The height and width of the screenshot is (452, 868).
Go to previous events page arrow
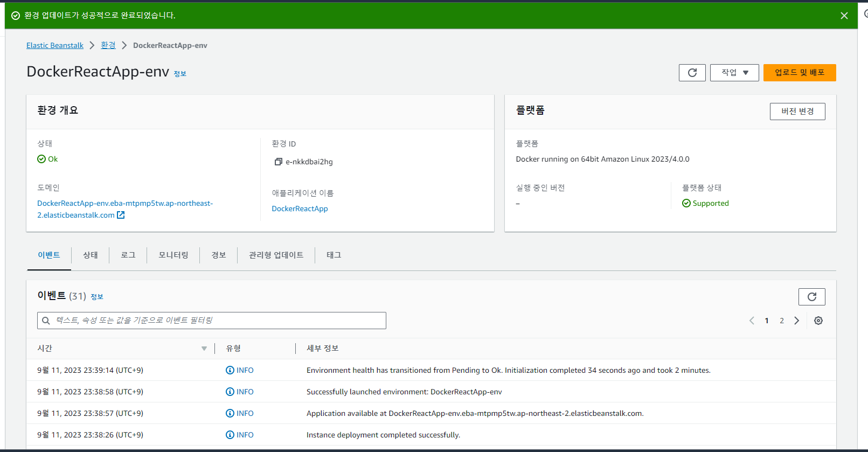coord(752,321)
